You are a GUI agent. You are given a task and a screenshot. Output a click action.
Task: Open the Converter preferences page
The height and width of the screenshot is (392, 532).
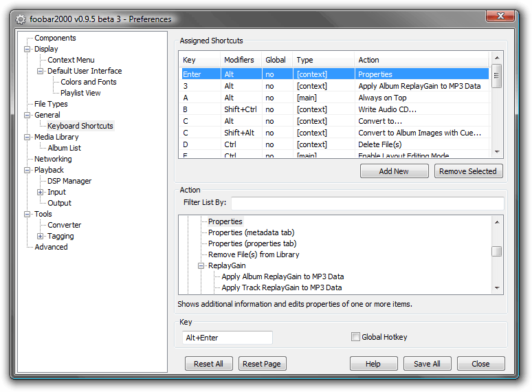click(64, 225)
